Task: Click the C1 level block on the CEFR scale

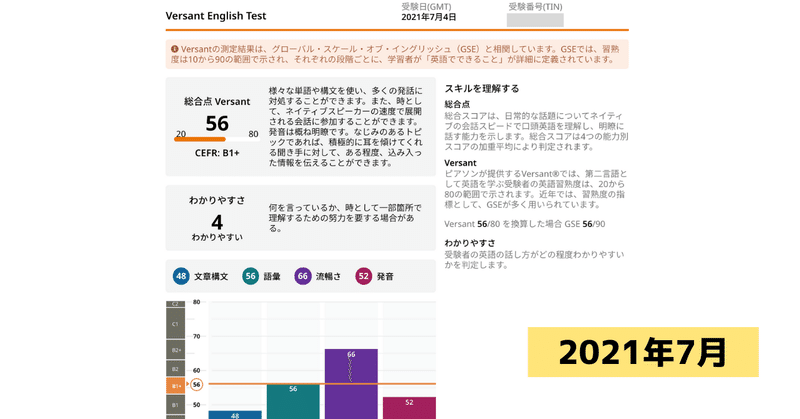Action: pyautogui.click(x=176, y=324)
